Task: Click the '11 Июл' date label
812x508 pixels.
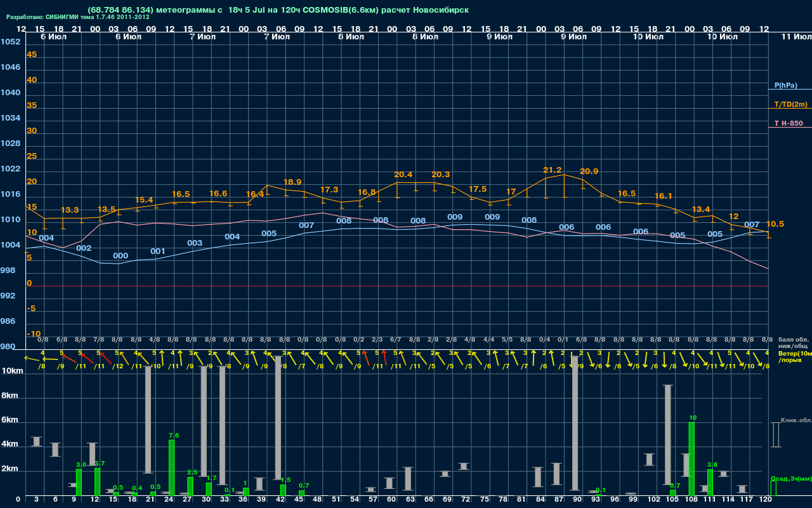Action: click(796, 37)
